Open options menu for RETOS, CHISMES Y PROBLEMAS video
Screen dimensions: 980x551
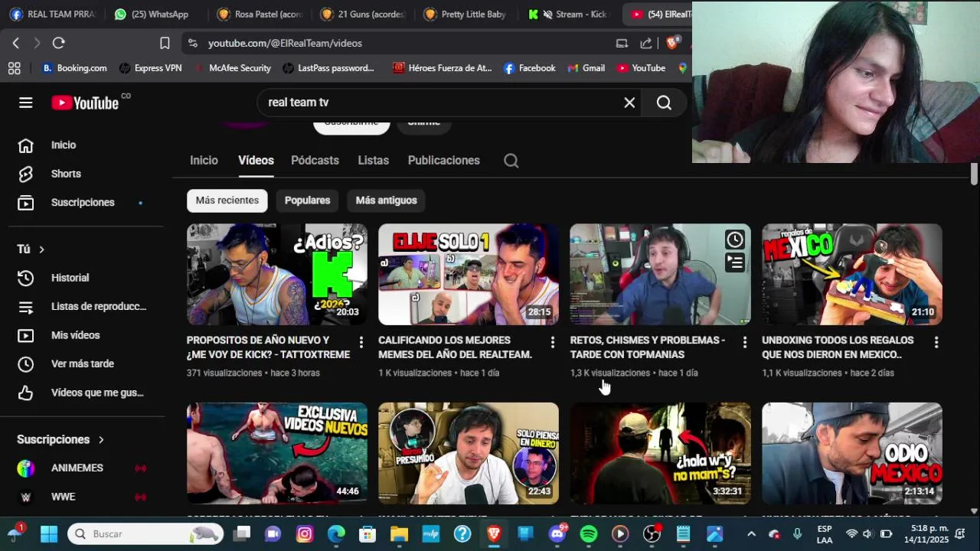(x=745, y=342)
